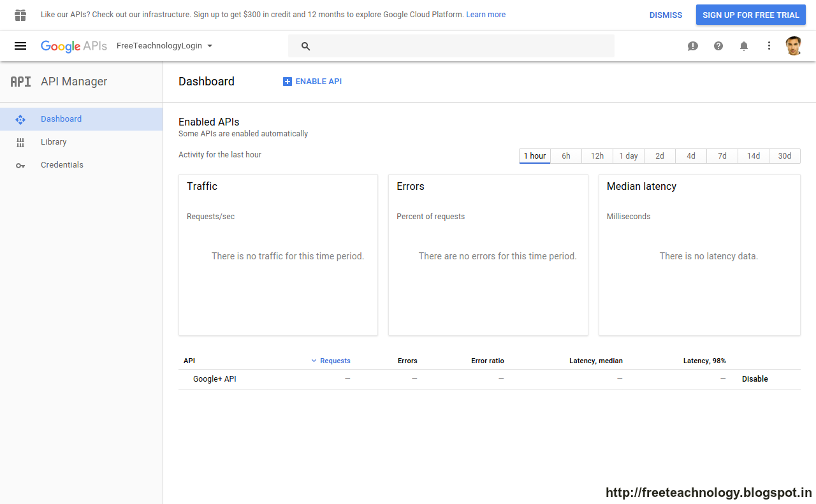
Task: Select the 4d time range
Action: tap(691, 156)
